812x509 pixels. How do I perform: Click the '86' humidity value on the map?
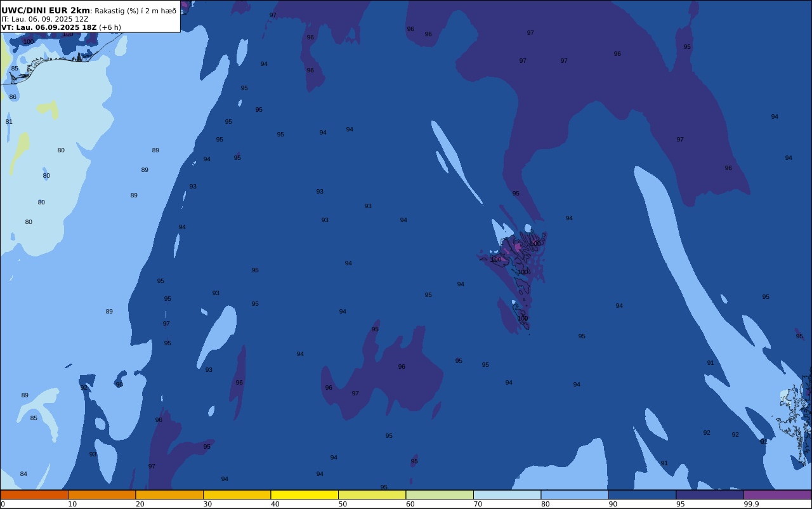[13, 97]
